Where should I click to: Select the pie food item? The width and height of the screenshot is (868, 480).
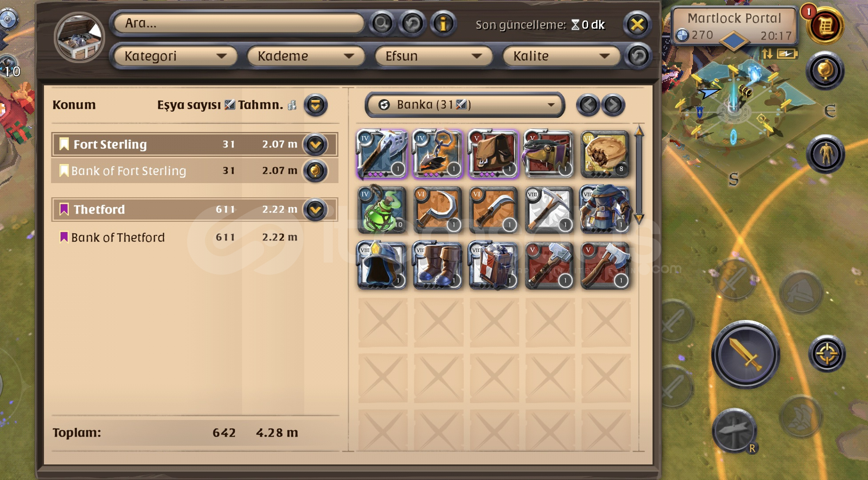605,154
